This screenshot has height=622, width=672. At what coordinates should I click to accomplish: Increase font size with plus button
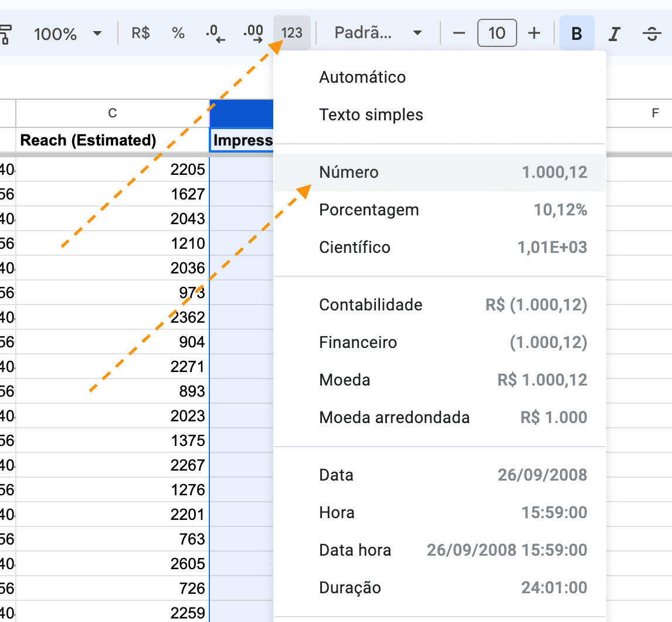point(534,33)
